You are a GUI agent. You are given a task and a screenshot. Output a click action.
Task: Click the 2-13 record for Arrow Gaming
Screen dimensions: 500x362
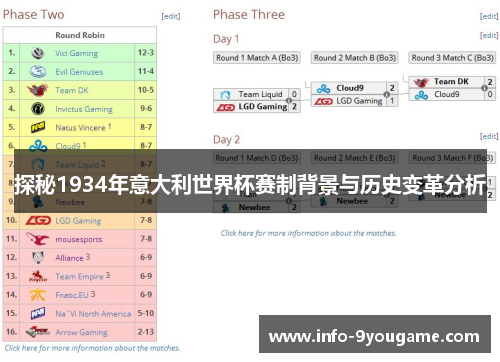146,332
